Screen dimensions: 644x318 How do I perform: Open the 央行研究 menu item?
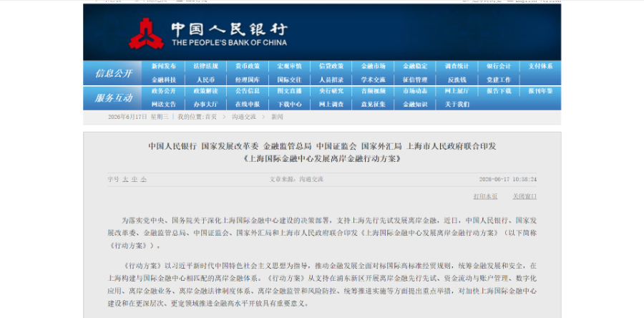[331, 91]
